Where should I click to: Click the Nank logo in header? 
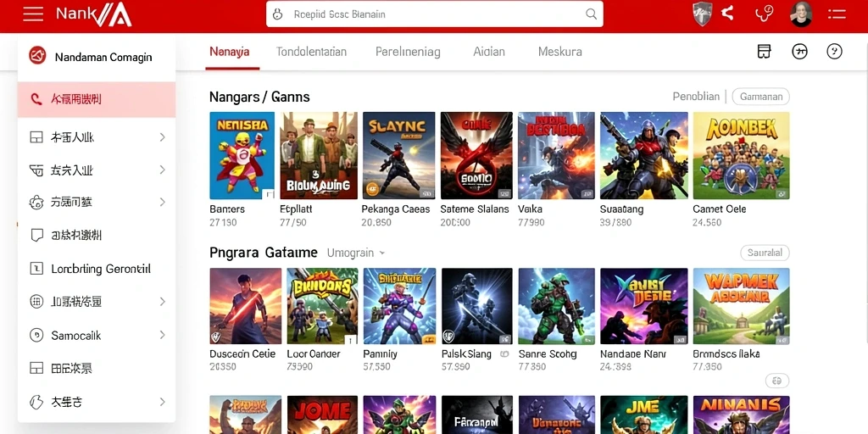click(93, 14)
